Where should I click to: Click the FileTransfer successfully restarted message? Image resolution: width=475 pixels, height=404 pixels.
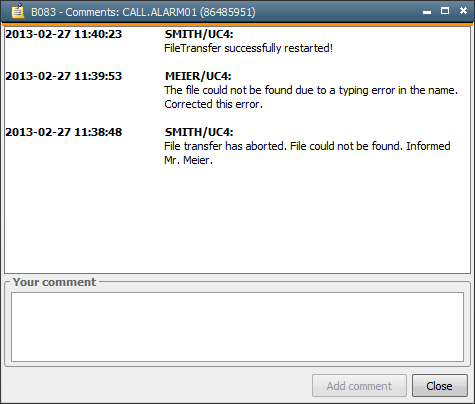(248, 48)
